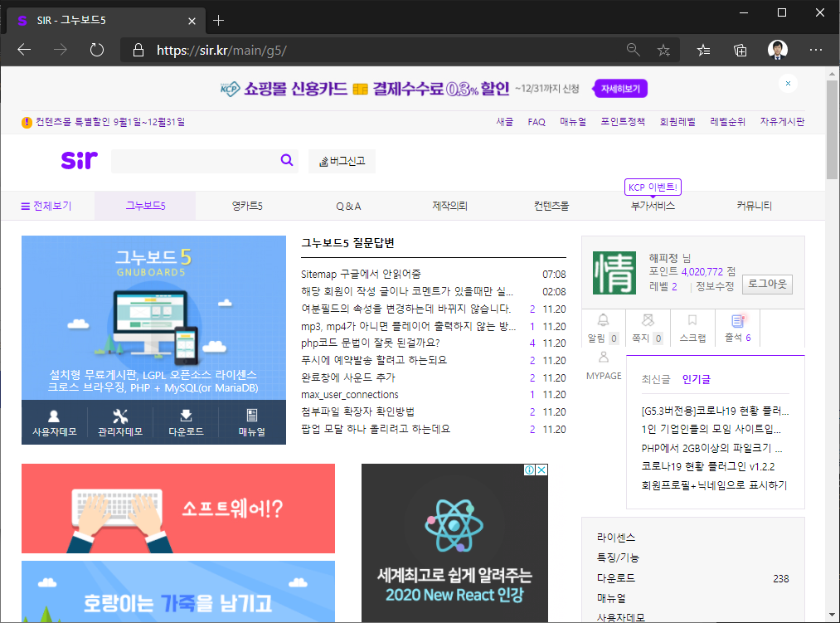Screen dimensions: 840x623
Task: Close the KCP top banner ad
Action: [x=788, y=84]
